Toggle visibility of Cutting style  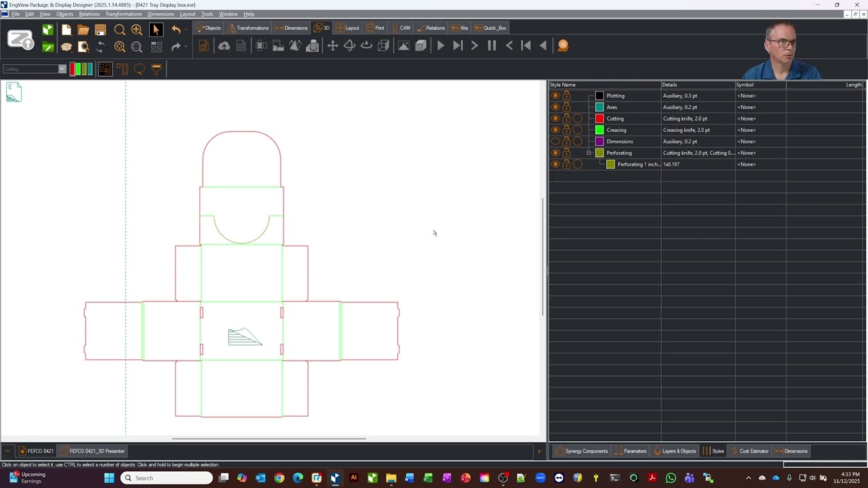click(555, 119)
